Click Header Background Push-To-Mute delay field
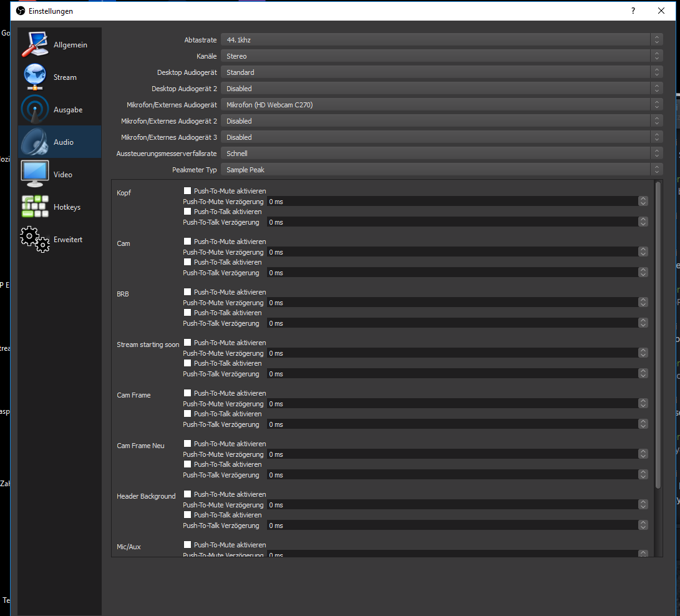 [x=457, y=504]
